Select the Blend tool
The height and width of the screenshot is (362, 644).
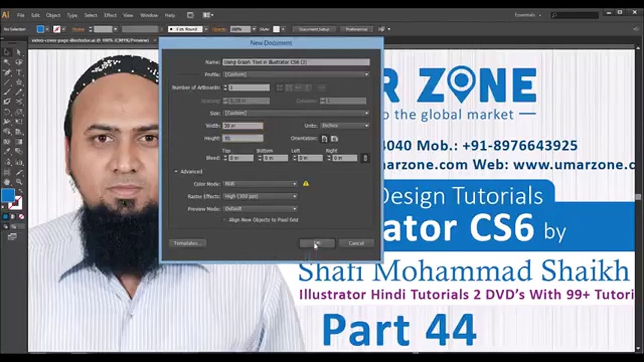[19, 151]
